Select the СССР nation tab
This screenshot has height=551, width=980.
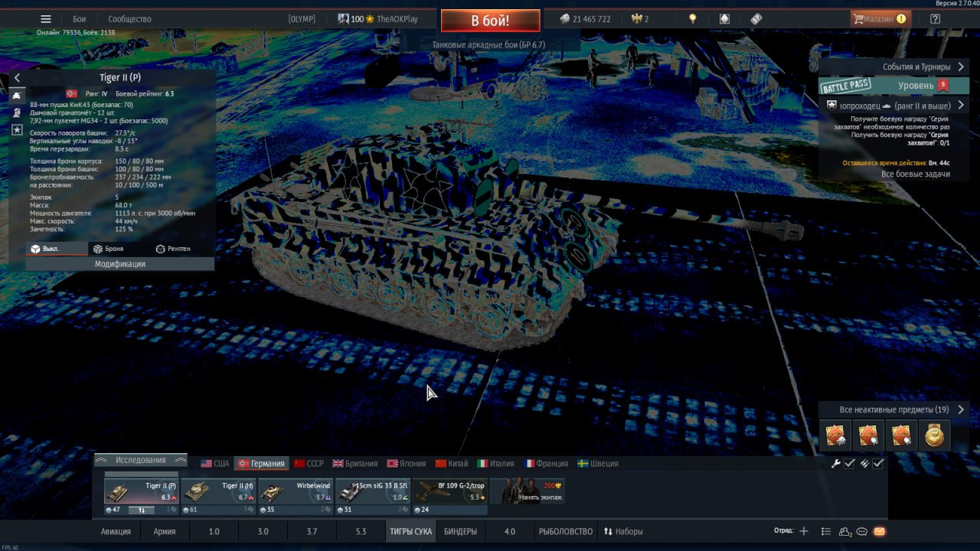click(309, 464)
